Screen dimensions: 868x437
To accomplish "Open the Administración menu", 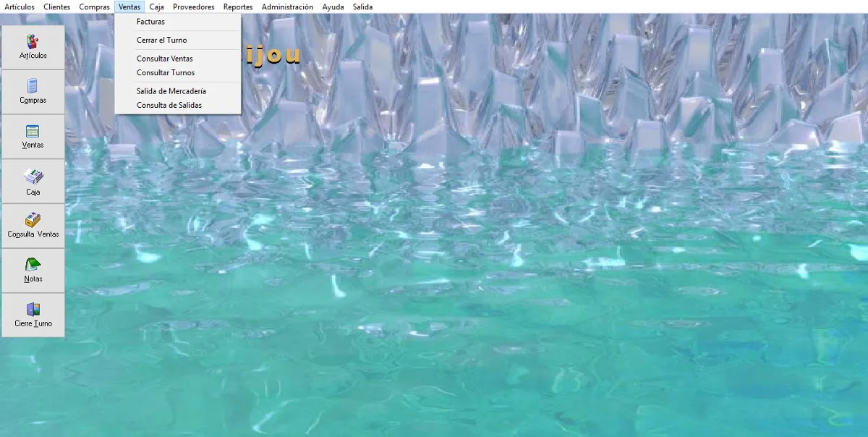I will click(288, 7).
